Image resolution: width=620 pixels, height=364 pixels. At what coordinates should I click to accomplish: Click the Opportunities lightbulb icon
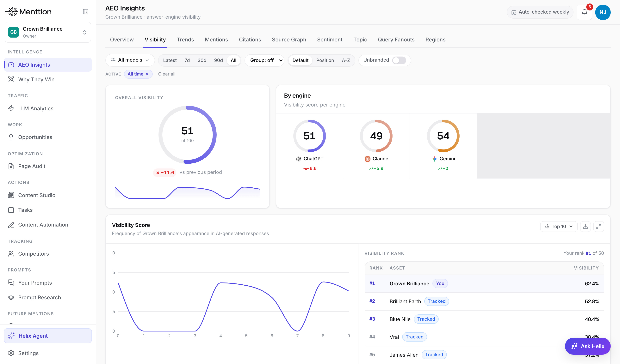point(11,137)
